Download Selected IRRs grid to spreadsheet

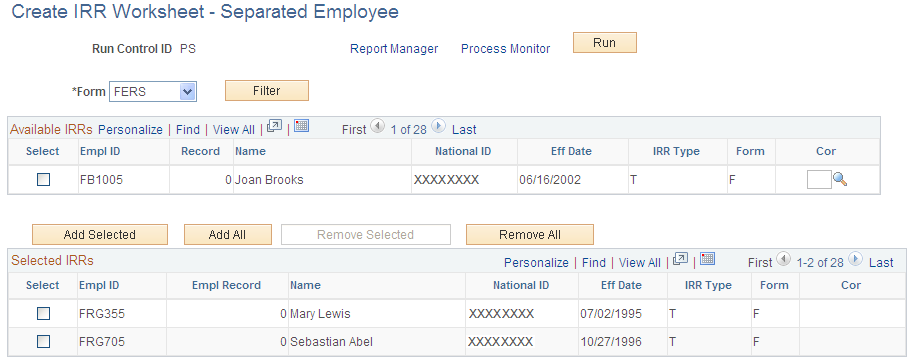click(x=708, y=259)
